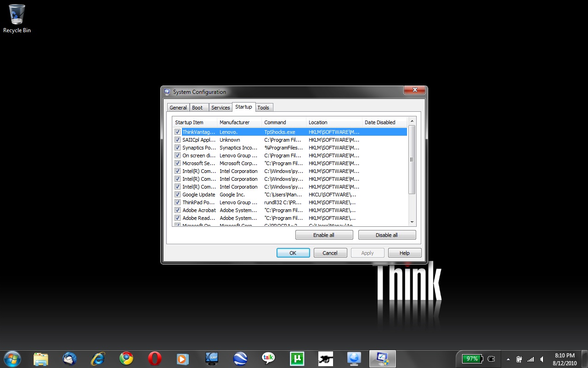This screenshot has height=368, width=588.
Task: Toggle the On screen di... checkbox
Action: 177,155
